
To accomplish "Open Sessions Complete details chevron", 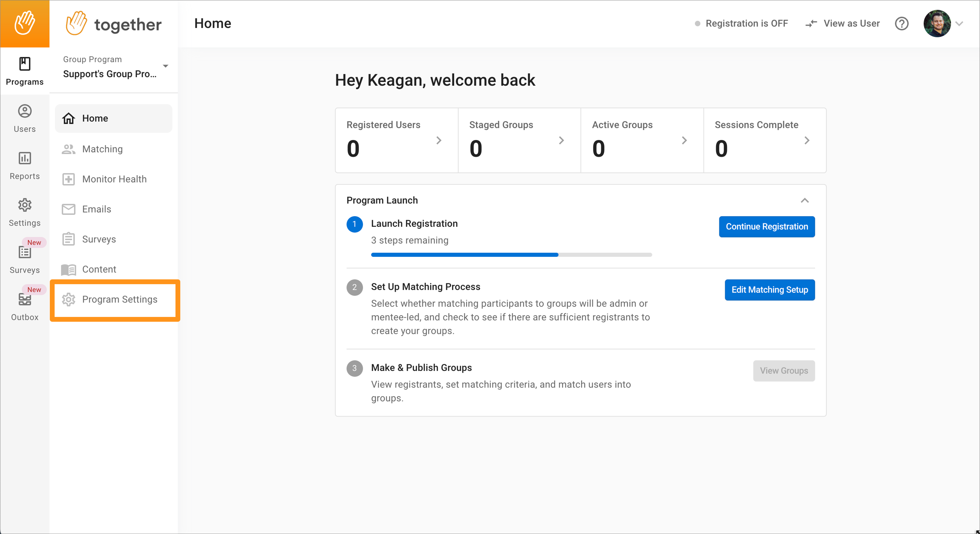I will tap(807, 140).
